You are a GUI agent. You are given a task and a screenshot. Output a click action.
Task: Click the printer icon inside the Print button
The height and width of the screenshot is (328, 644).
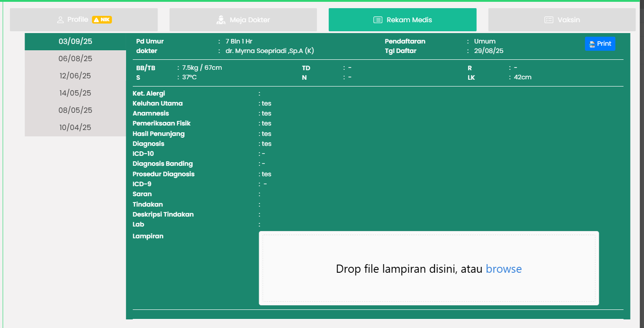[x=593, y=43]
